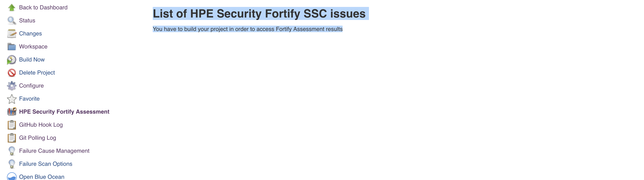Go to the Back to Dashboard link

43,8
